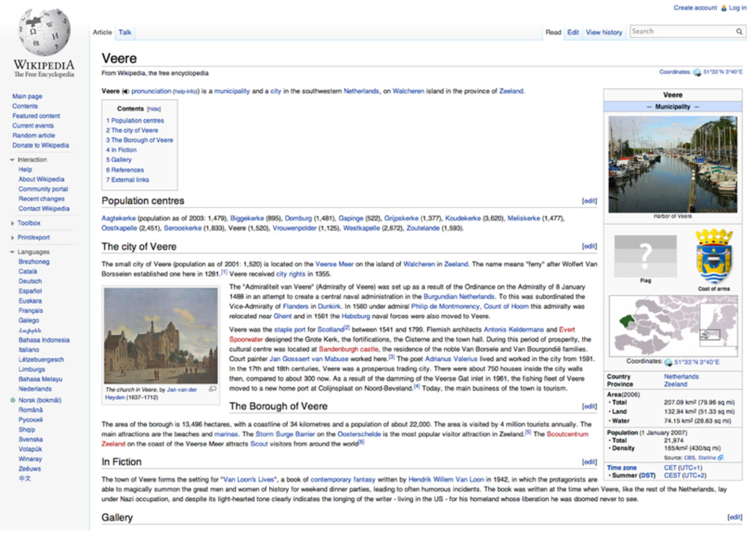Jump to contents item Population centres

[x=135, y=121]
